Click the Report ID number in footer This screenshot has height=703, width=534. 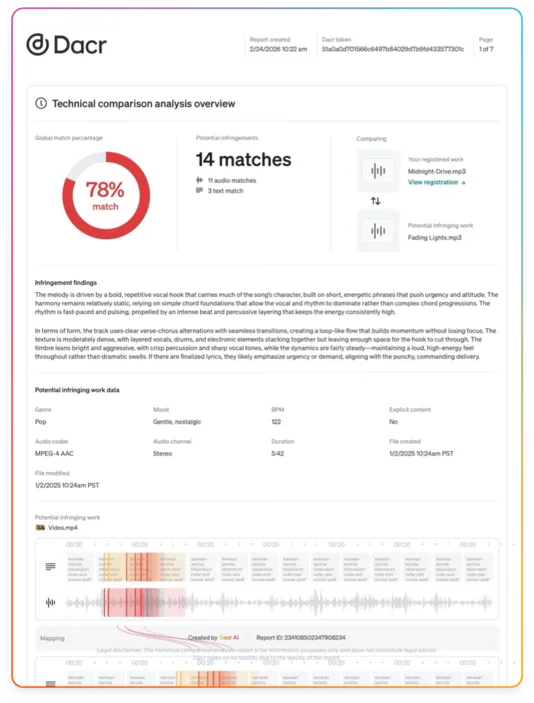[315, 638]
